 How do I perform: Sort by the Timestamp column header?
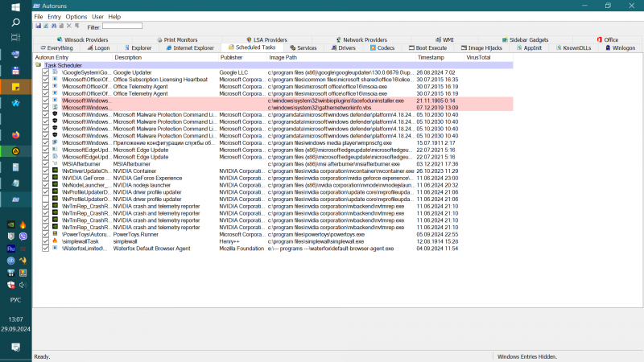(440, 57)
